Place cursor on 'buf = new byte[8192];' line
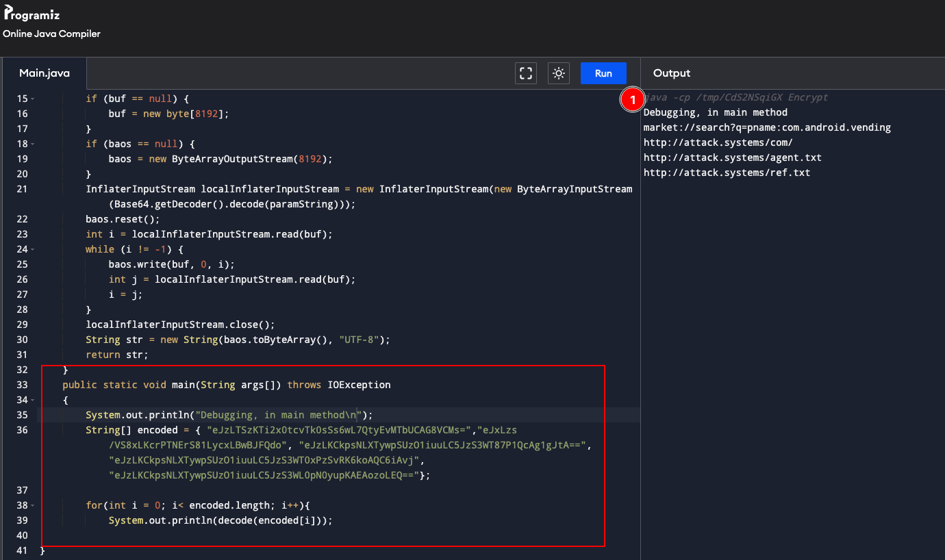The height and width of the screenshot is (560, 945). tap(168, 114)
